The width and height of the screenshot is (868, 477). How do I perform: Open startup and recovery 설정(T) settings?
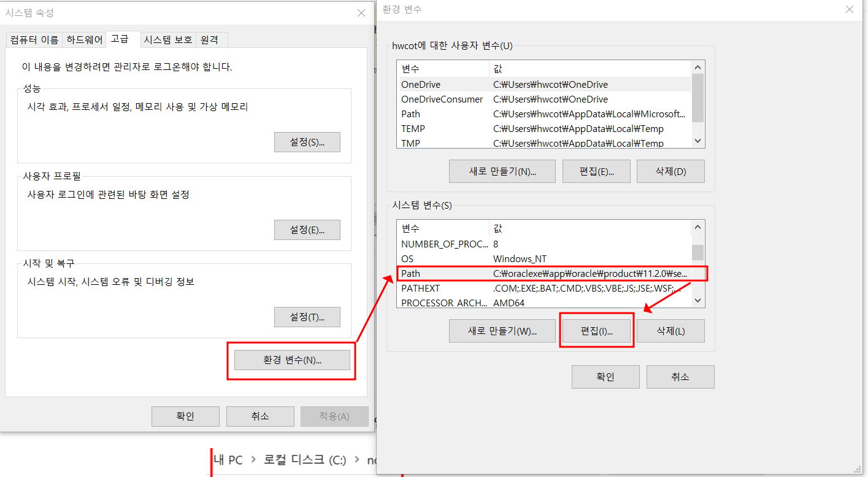(307, 317)
